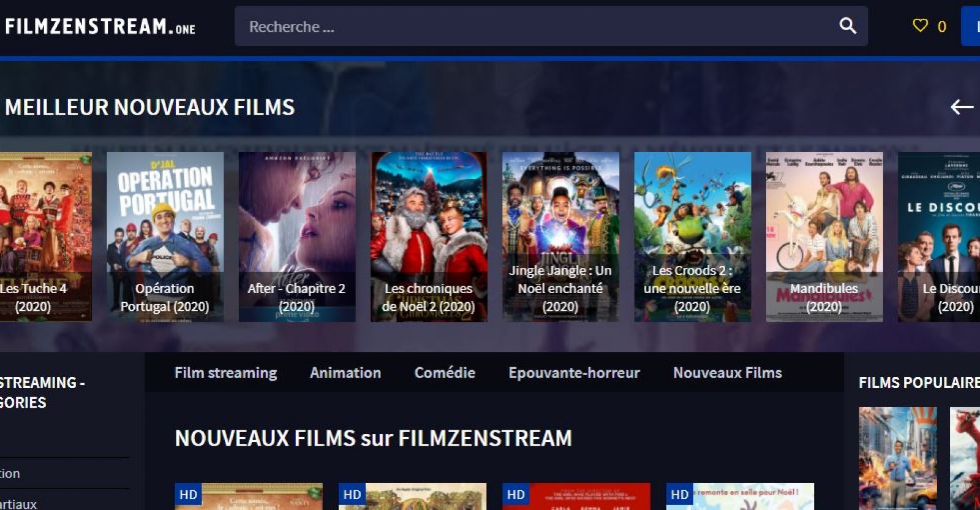Open favorites via the heart icon
The image size is (980, 510).
920,26
